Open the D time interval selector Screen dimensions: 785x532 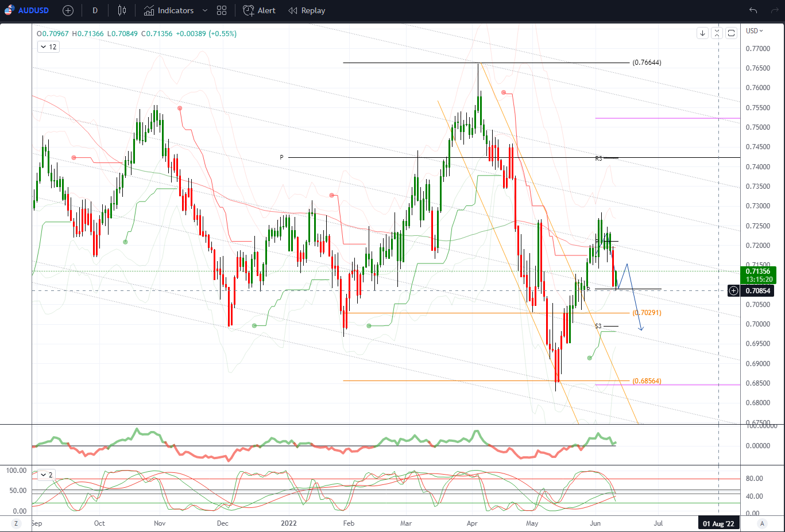pos(95,10)
